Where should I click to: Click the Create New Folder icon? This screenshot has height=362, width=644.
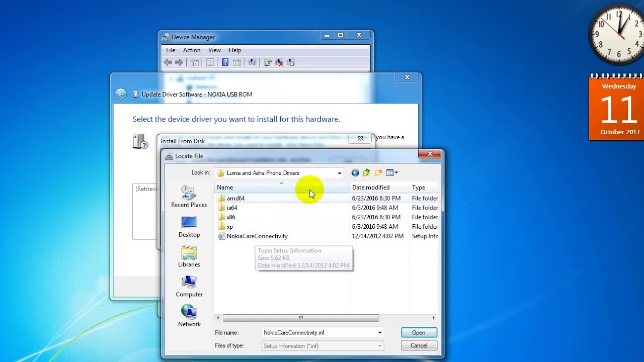tap(378, 173)
